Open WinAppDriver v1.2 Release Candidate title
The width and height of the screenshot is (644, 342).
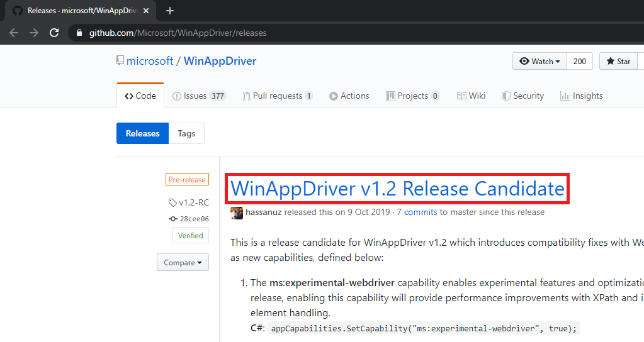click(397, 189)
